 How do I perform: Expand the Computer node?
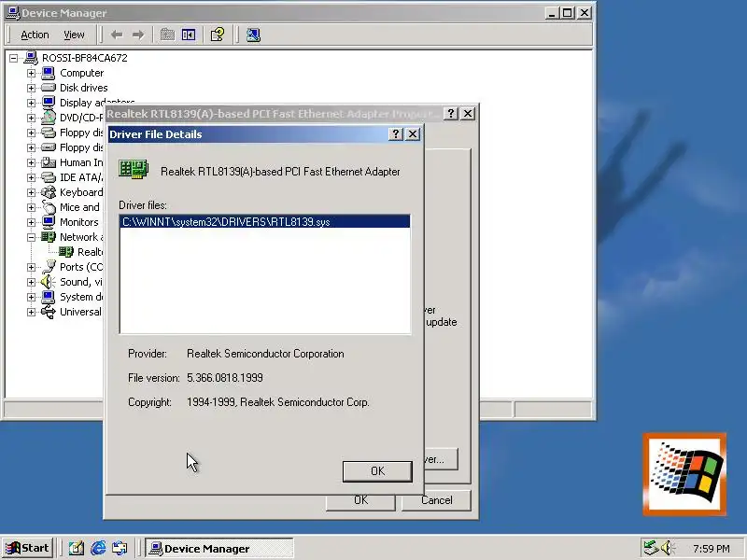[31, 73]
